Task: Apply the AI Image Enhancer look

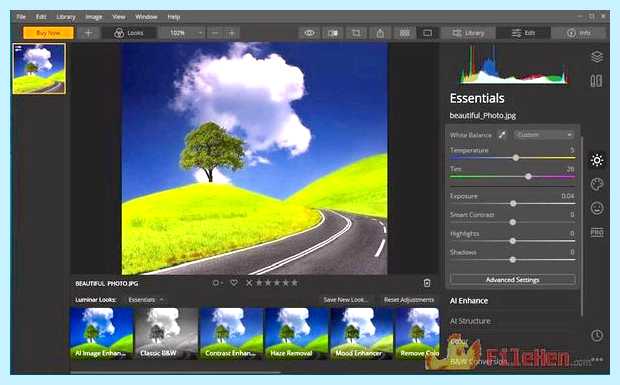Action: tap(102, 333)
